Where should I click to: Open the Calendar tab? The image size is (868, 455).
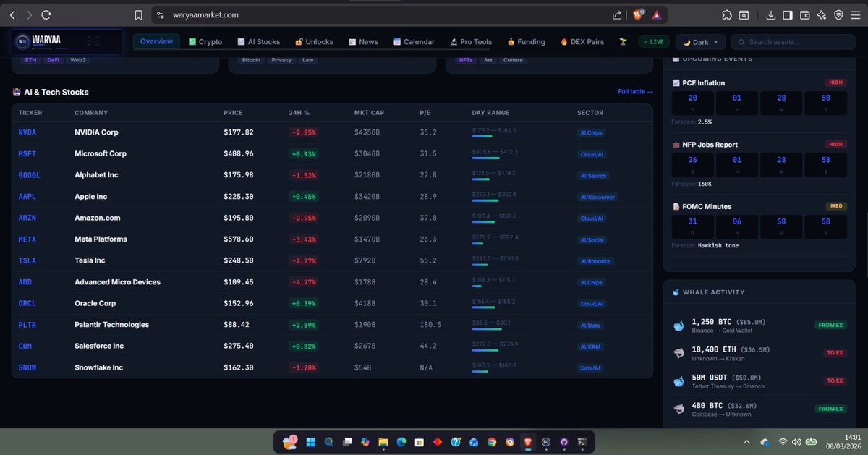[414, 42]
